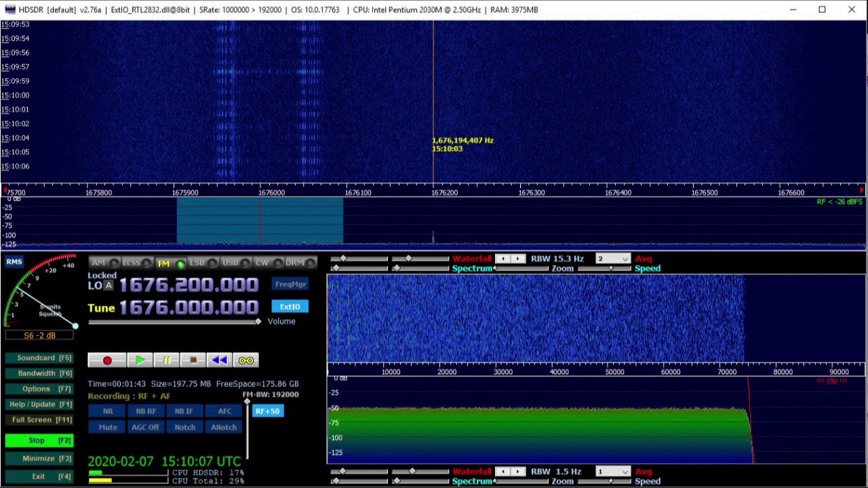
Task: Click the 1676100 mark on frequency scale
Action: coord(358,193)
